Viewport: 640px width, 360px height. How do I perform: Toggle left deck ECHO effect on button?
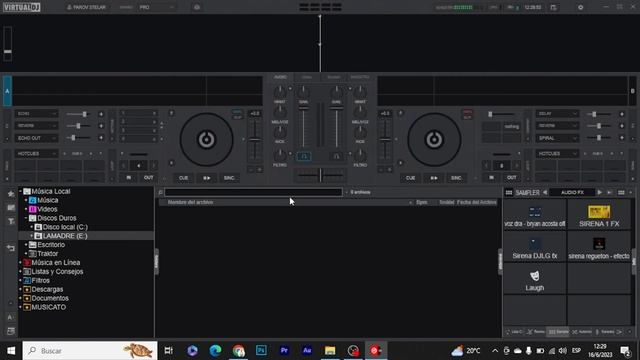point(101,114)
